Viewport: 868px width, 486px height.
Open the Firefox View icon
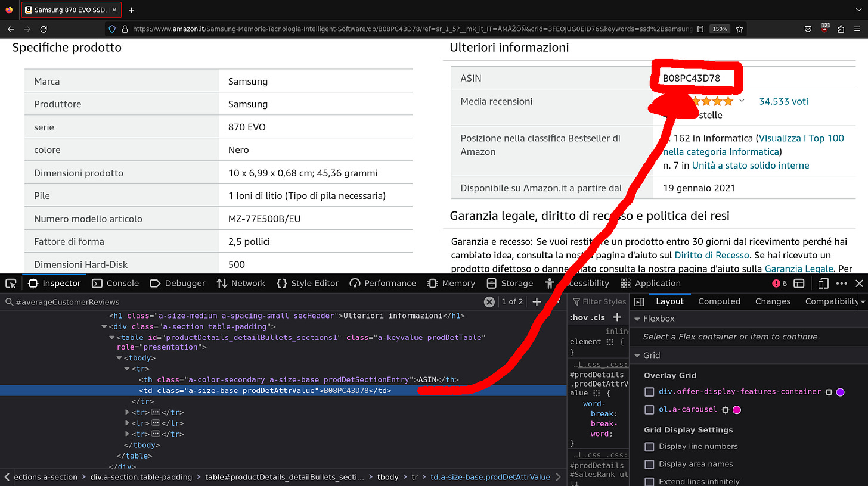pyautogui.click(x=9, y=10)
